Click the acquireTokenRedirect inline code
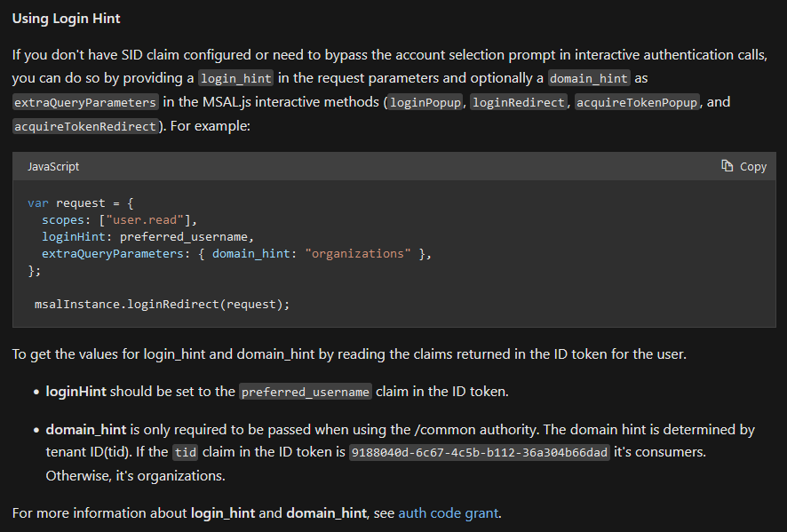The width and height of the screenshot is (787, 532). point(85,126)
